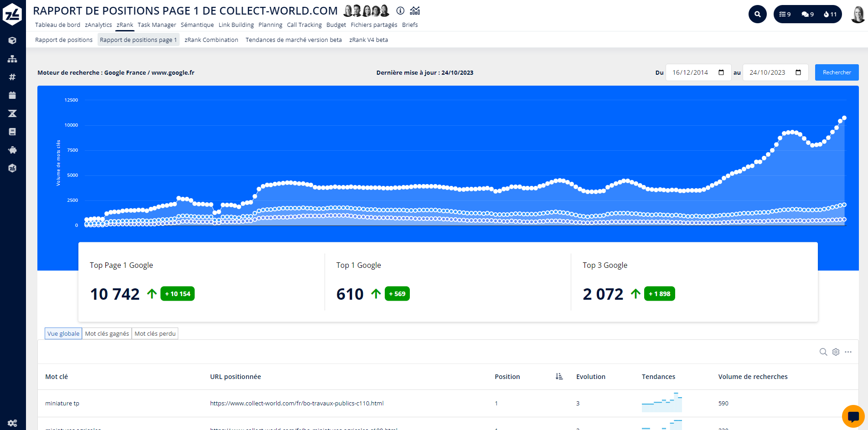Click the +10 154 green badge
The image size is (868, 430).
(177, 294)
